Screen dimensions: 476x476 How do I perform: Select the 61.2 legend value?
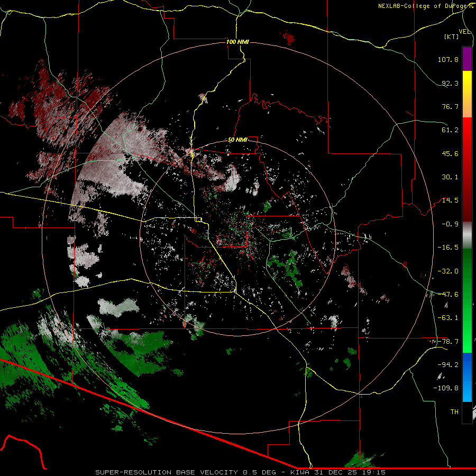coord(450,130)
